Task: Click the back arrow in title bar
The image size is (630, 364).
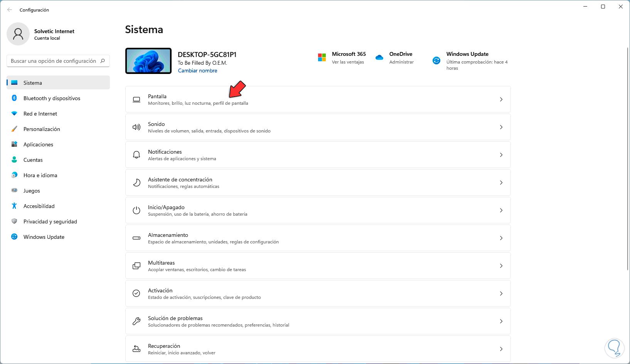Action: point(10,10)
